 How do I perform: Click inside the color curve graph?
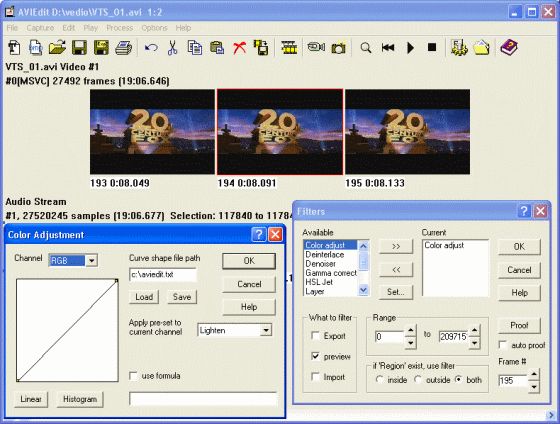[67, 330]
